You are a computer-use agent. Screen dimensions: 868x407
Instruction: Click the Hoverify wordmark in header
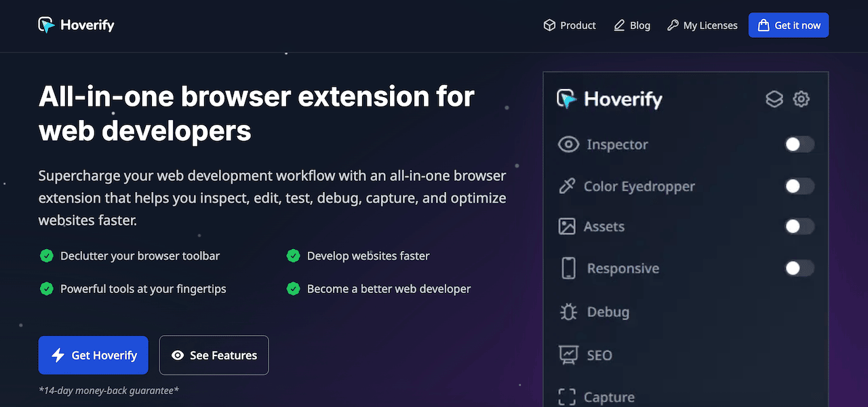(87, 26)
